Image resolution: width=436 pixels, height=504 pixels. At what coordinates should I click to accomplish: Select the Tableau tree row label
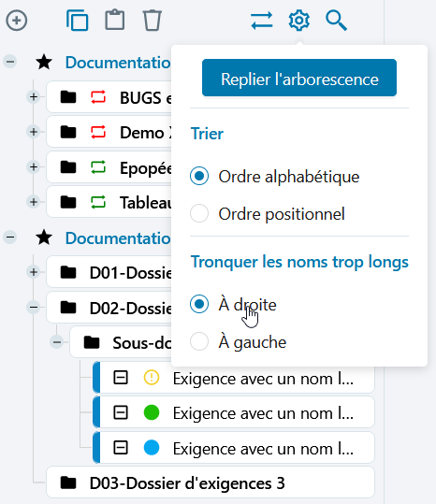point(145,203)
